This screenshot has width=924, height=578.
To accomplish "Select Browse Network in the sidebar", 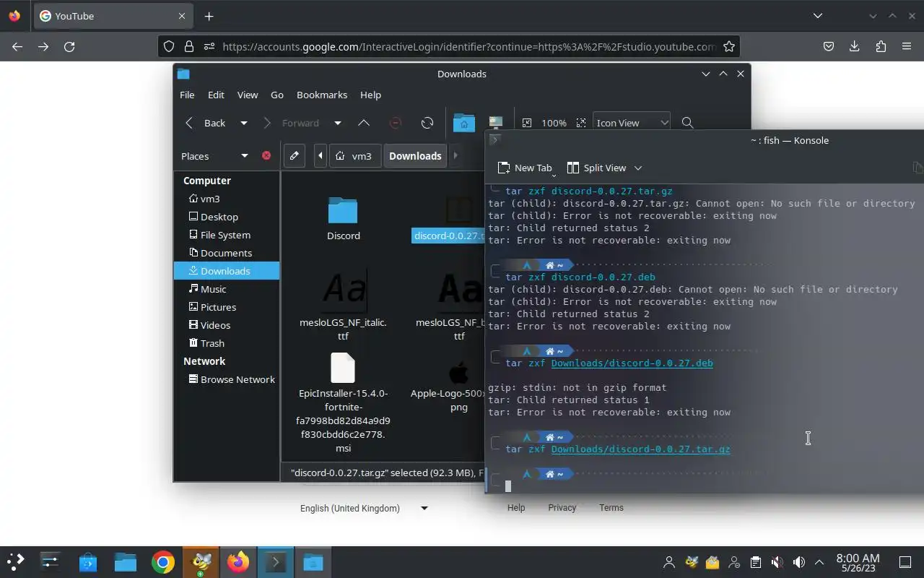I will (x=227, y=379).
